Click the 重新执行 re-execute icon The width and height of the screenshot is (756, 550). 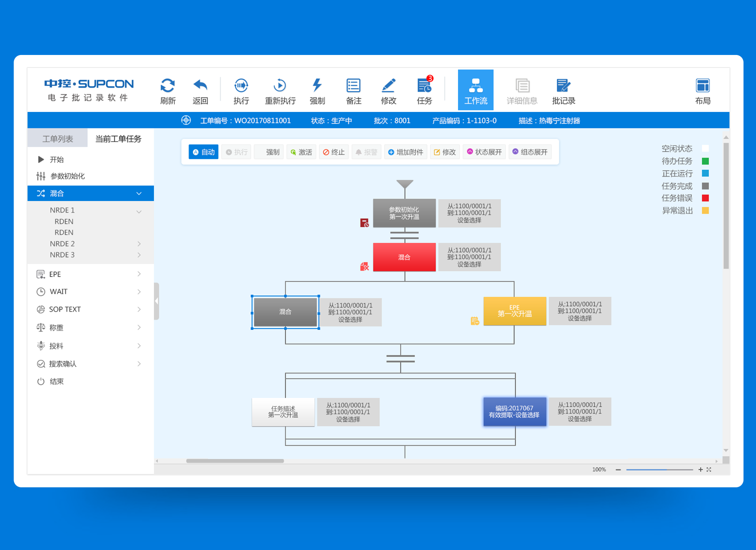[280, 85]
